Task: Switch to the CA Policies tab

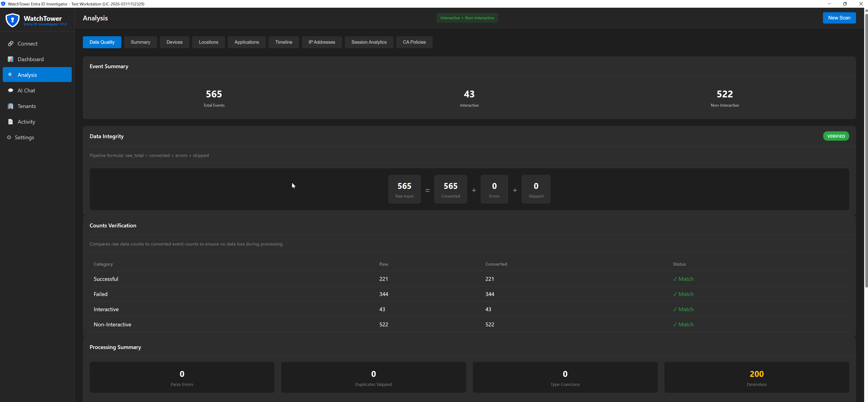Action: click(x=414, y=42)
